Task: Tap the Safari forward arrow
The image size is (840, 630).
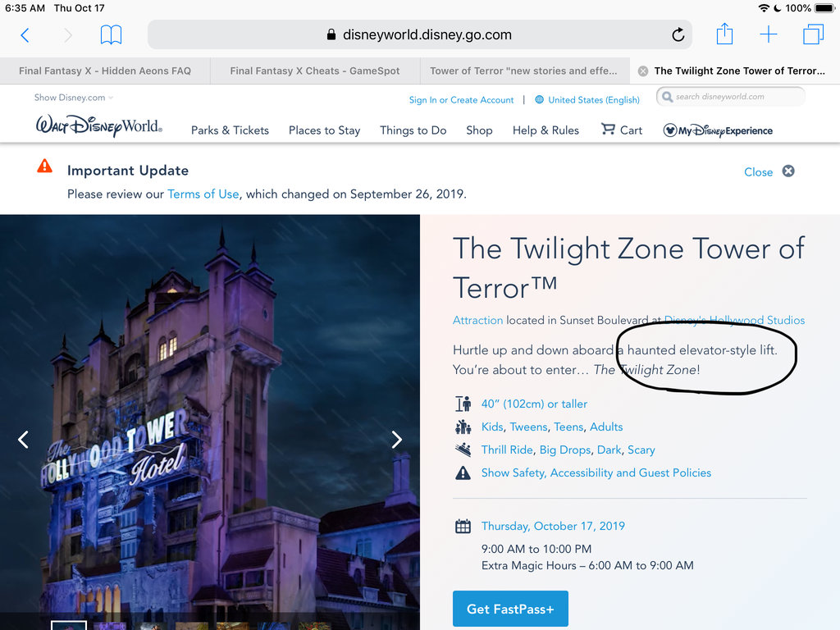Action: pos(67,35)
